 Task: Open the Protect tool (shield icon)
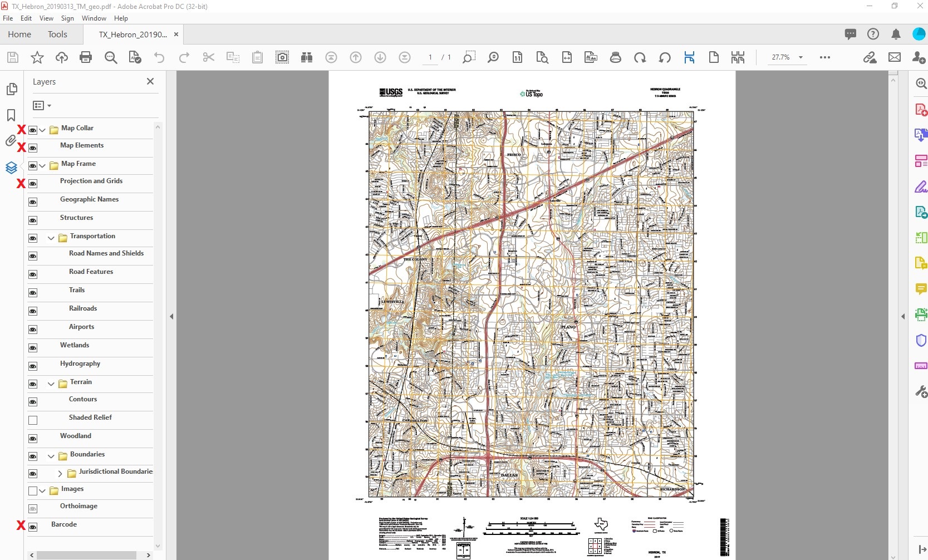point(921,340)
